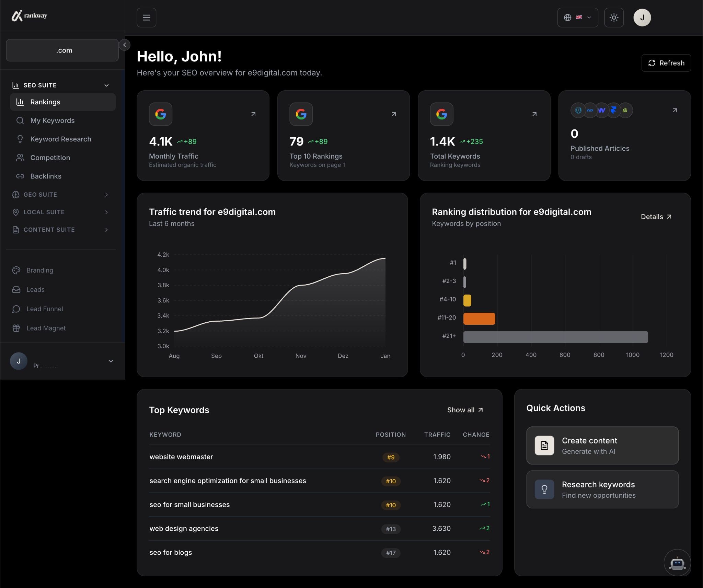Image resolution: width=703 pixels, height=588 pixels.
Task: Select Backlinks in the sidebar
Action: 46,176
